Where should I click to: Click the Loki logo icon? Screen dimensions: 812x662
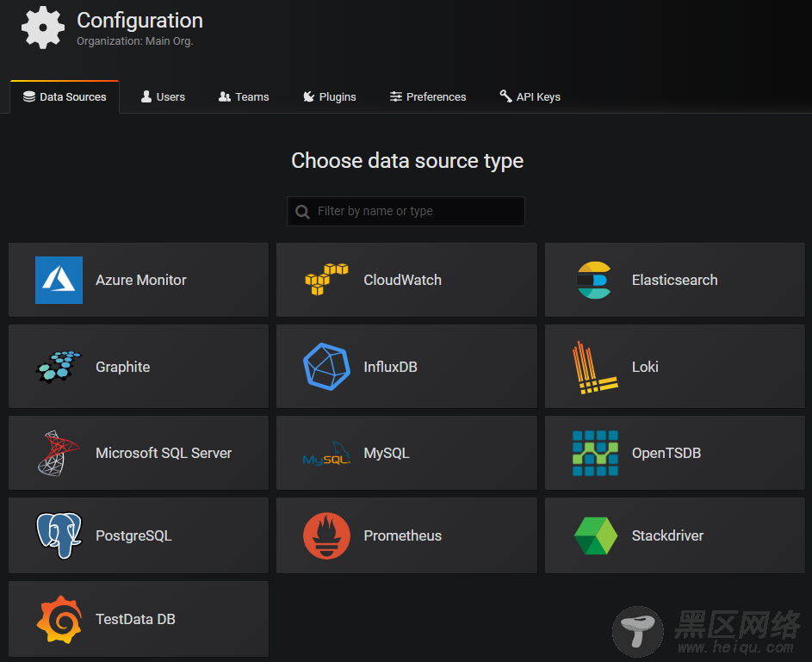[x=595, y=367]
